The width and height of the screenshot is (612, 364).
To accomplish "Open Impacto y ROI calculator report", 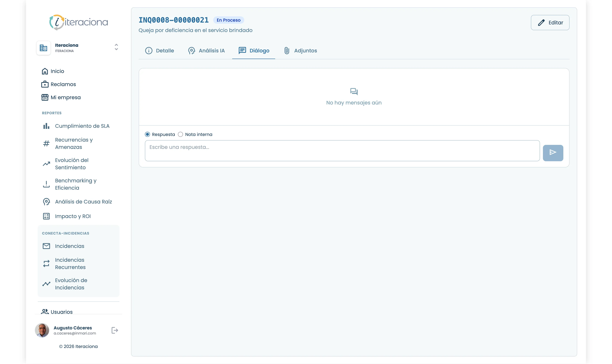I will tap(73, 216).
